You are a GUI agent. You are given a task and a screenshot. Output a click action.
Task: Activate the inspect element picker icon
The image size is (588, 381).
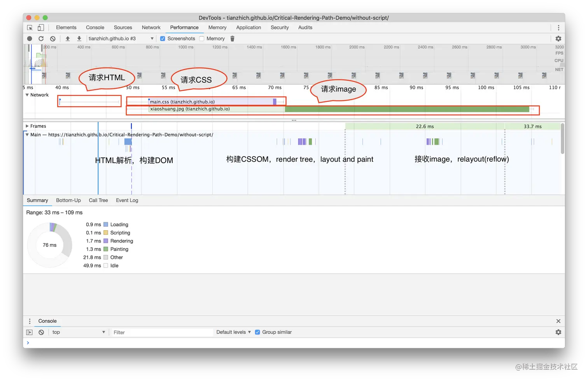click(30, 28)
